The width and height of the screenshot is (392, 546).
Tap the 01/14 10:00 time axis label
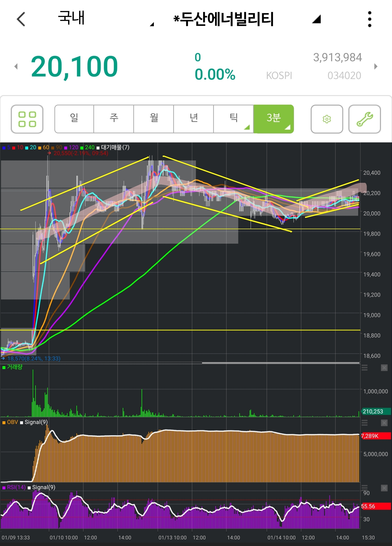282,538
